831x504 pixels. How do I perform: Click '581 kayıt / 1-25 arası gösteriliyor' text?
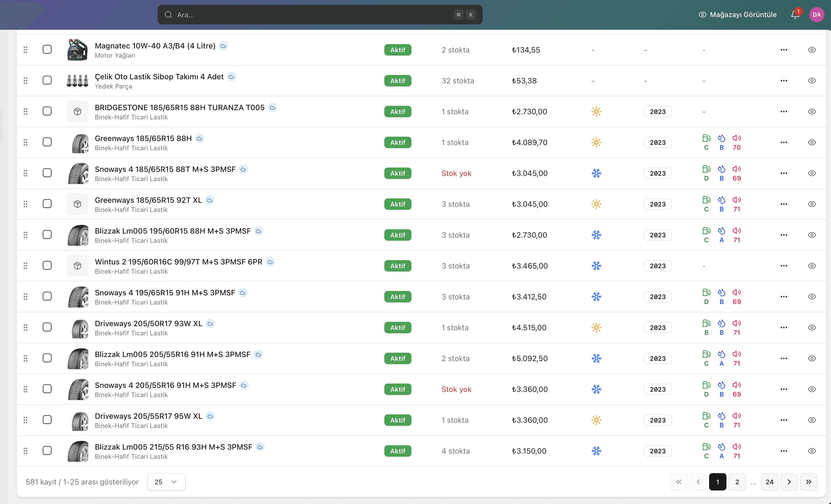click(82, 482)
